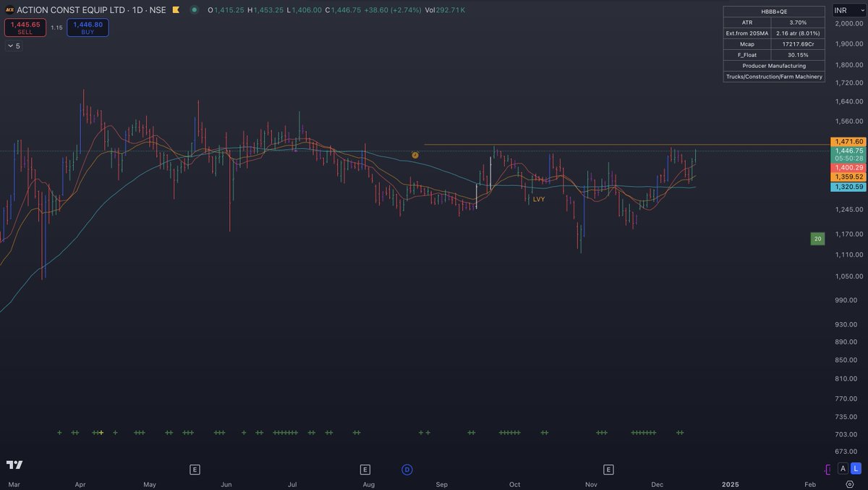The height and width of the screenshot is (490, 868).
Task: Click the green 20 label on chart
Action: pos(817,239)
